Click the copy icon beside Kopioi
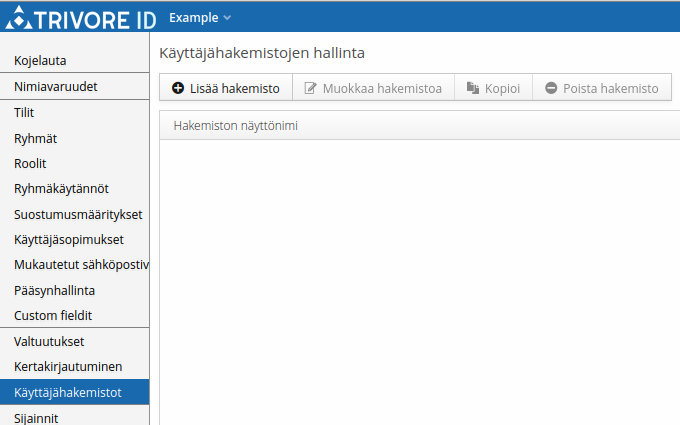 (x=473, y=88)
